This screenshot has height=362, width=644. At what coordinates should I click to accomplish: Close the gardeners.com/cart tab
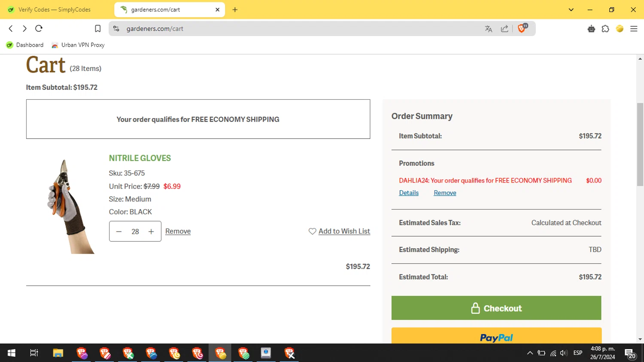click(217, 9)
